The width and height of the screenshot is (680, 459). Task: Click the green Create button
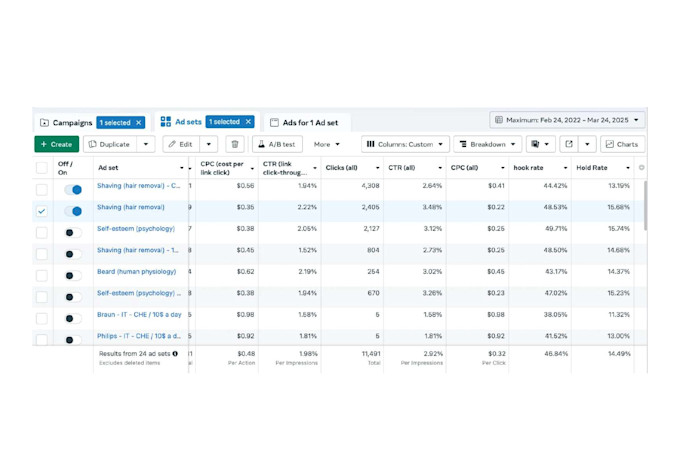56,144
